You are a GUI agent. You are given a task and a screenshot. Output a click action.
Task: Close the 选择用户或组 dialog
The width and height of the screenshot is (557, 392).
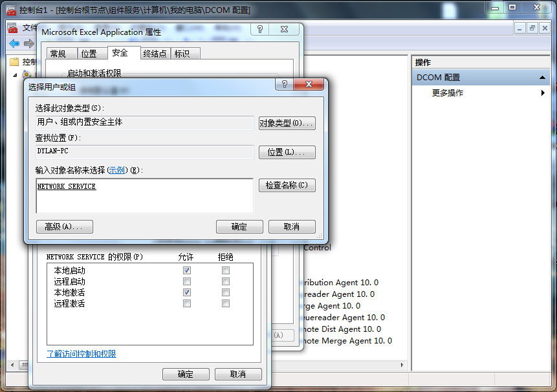(x=309, y=85)
